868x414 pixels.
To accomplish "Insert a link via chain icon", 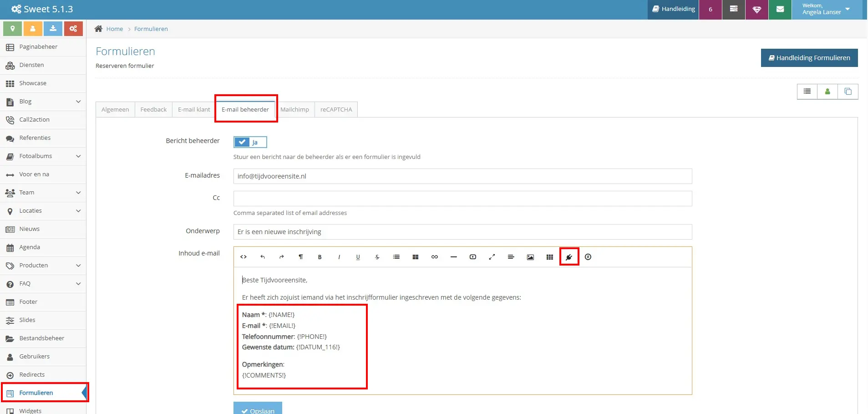I will [x=435, y=257].
